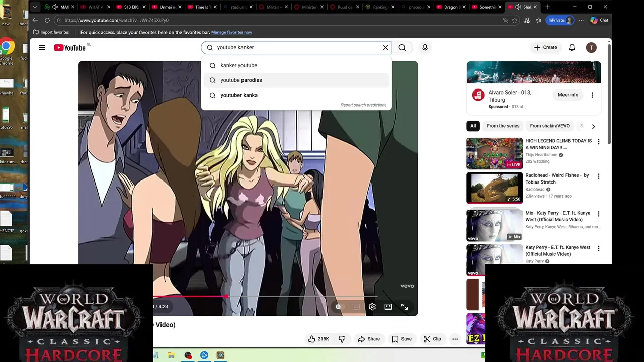Open the Create dropdown button

coord(546,48)
